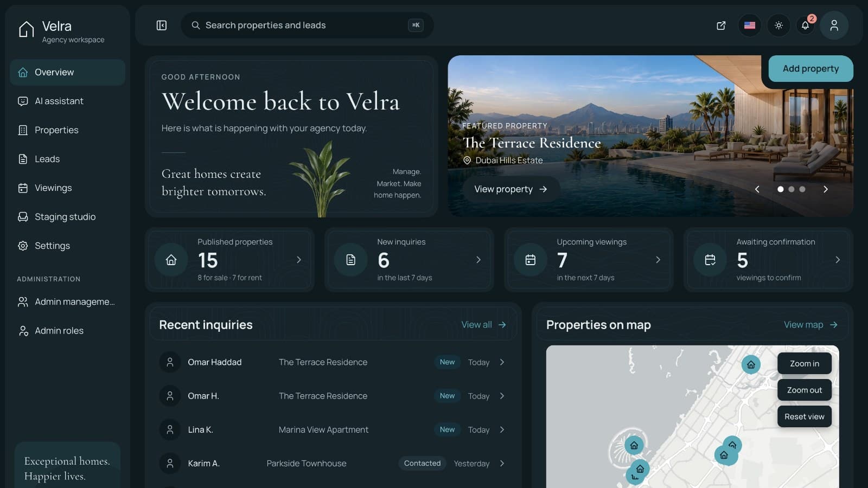Open the notifications bell
Viewport: 868px width, 488px height.
pos(806,25)
